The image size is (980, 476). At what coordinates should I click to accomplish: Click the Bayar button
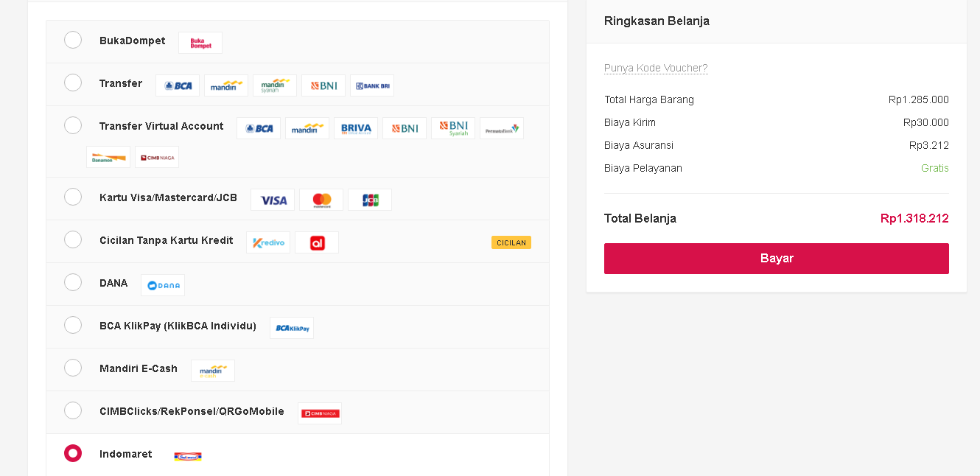[777, 259]
